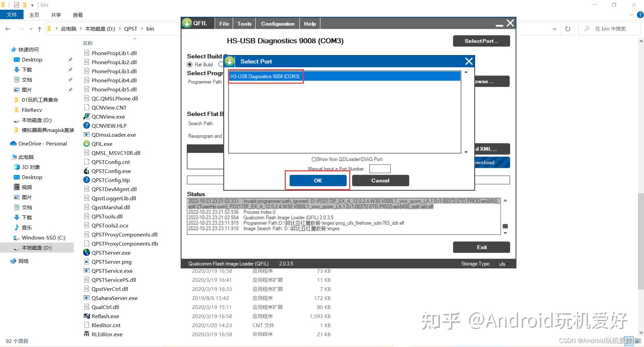644x347 pixels.
Task: Open the QFIL Configuration menu
Action: 278,24
